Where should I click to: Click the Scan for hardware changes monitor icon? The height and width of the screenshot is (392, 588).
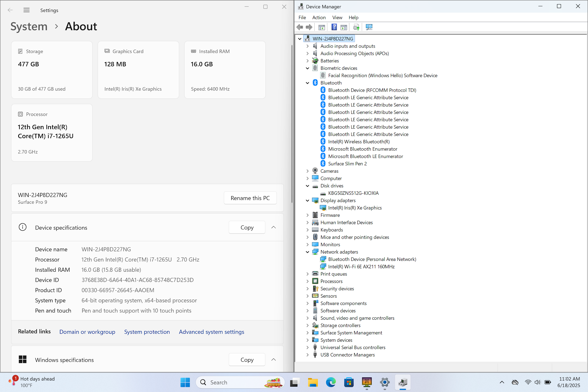coord(369,27)
